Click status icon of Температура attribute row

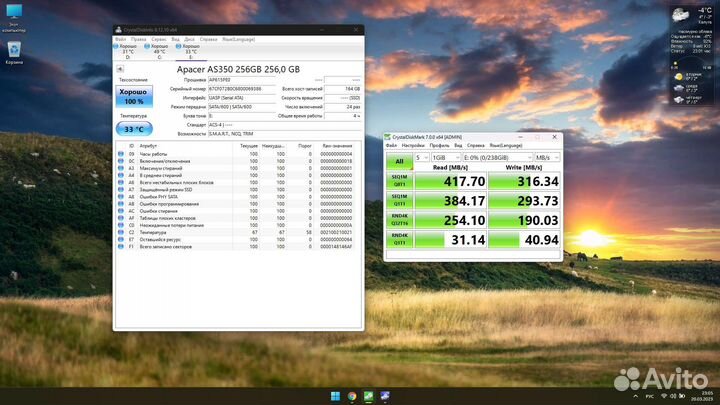pyautogui.click(x=121, y=232)
